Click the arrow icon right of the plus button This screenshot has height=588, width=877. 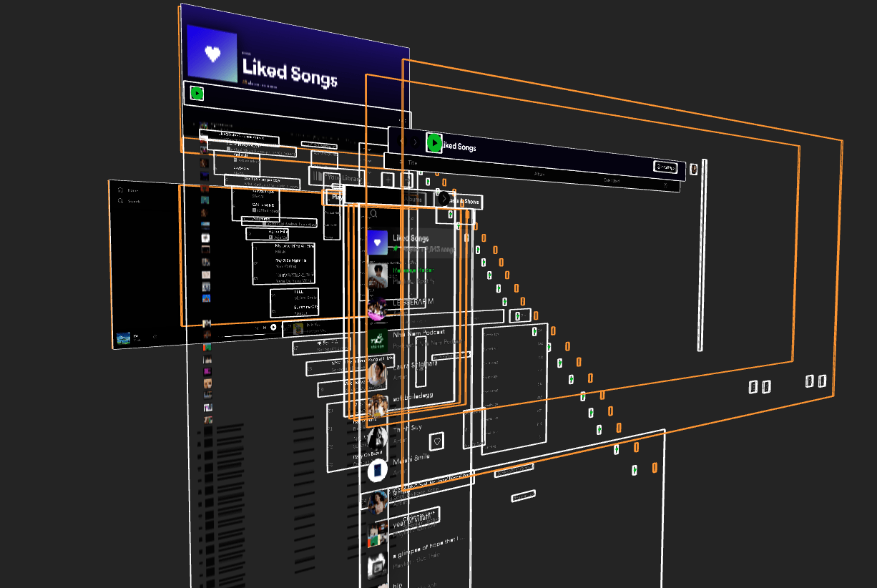pyautogui.click(x=408, y=180)
